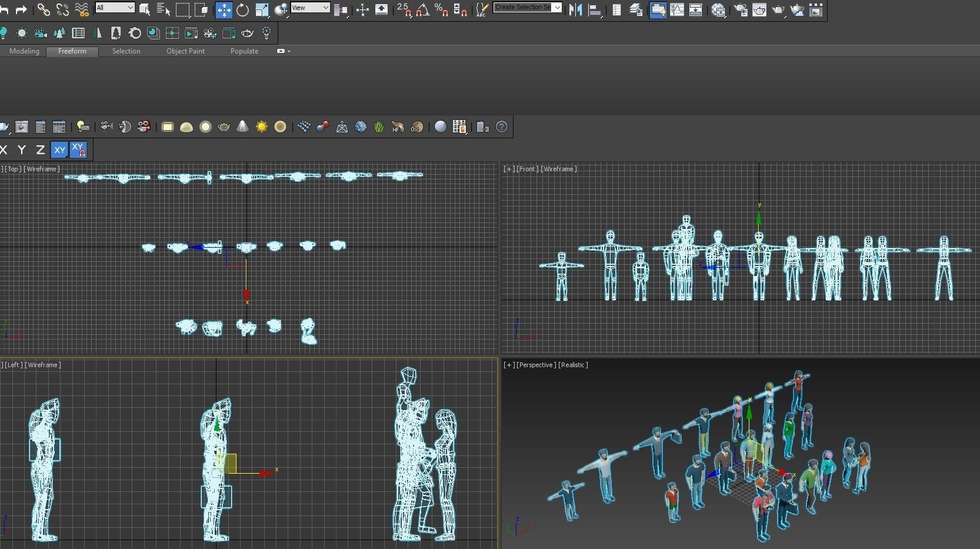The height and width of the screenshot is (549, 980).
Task: Click the filmstrip icon, last in main toolbar
Action: coord(816,9)
